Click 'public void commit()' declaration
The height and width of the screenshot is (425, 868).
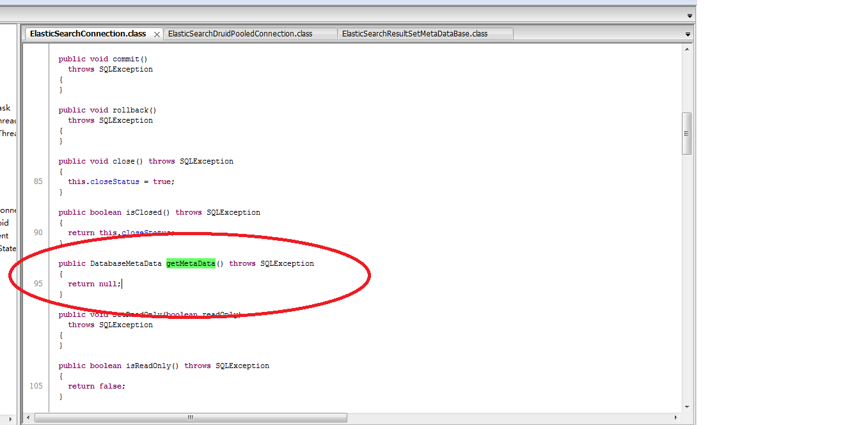[103, 59]
